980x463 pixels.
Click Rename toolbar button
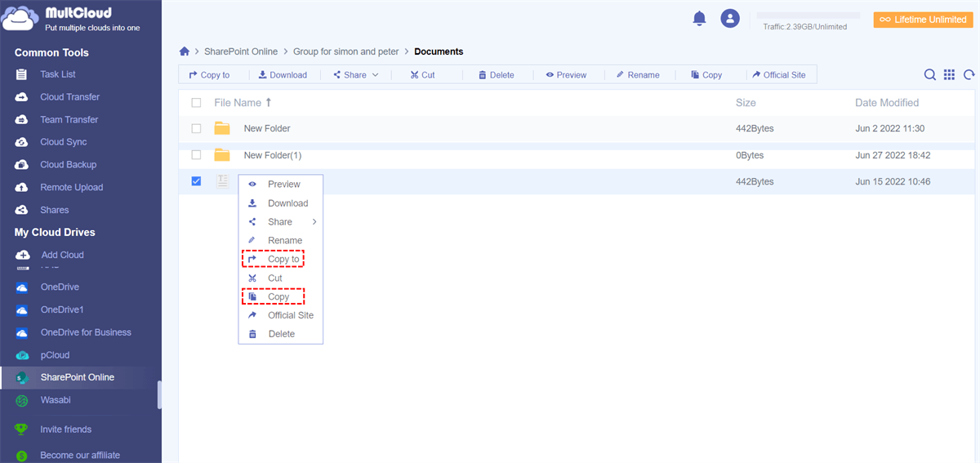click(638, 75)
